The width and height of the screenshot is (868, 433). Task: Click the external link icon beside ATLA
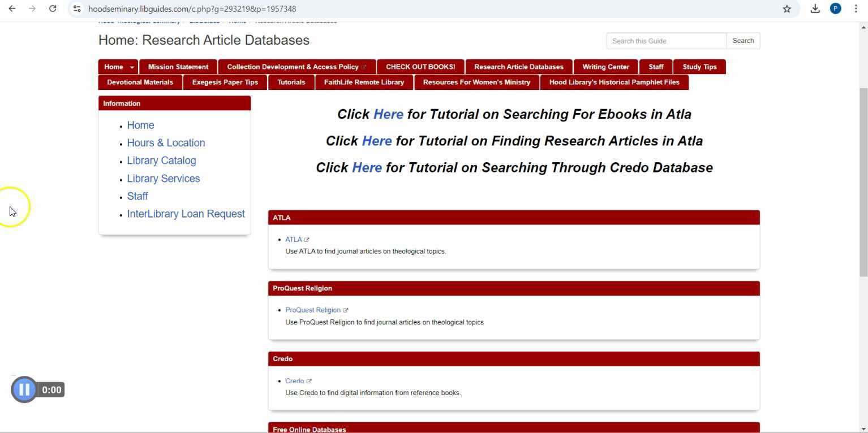coord(307,239)
